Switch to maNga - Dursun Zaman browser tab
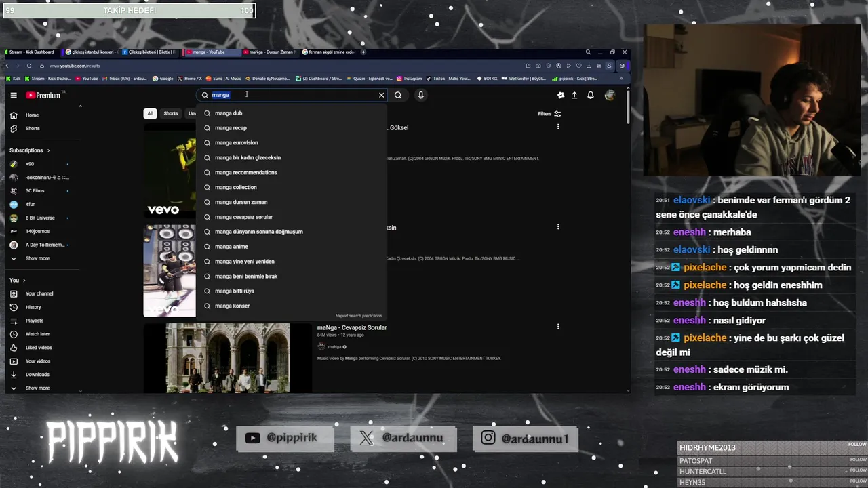The height and width of the screenshot is (488, 868). click(x=269, y=52)
